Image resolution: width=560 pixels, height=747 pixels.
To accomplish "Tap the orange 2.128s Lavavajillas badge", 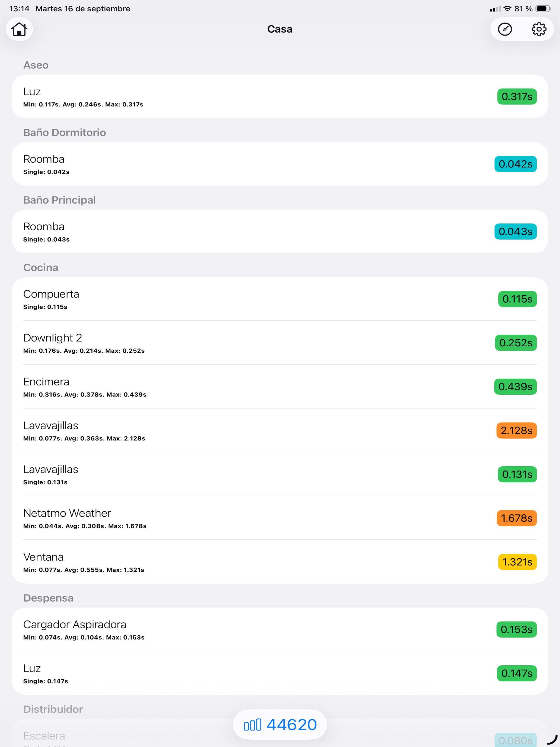I will [x=517, y=431].
